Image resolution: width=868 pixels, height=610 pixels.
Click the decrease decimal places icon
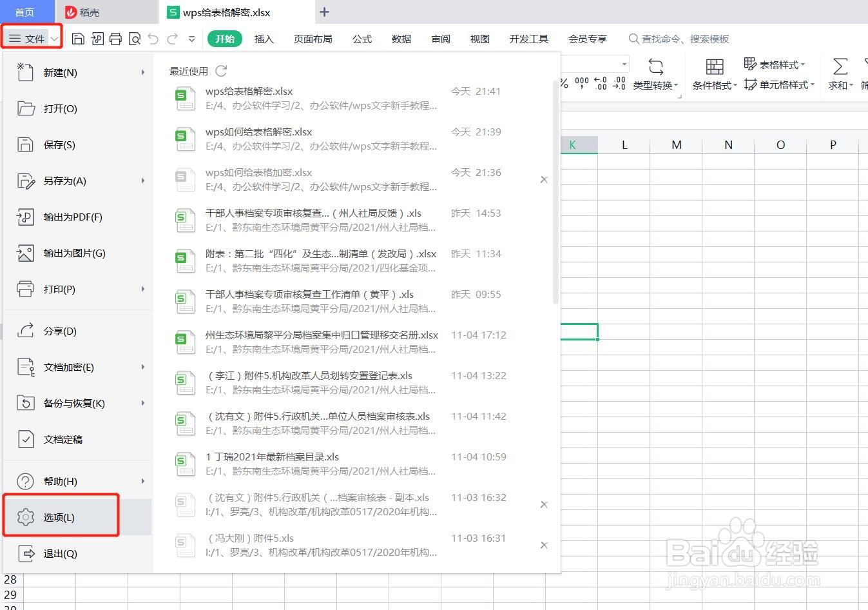[619, 83]
